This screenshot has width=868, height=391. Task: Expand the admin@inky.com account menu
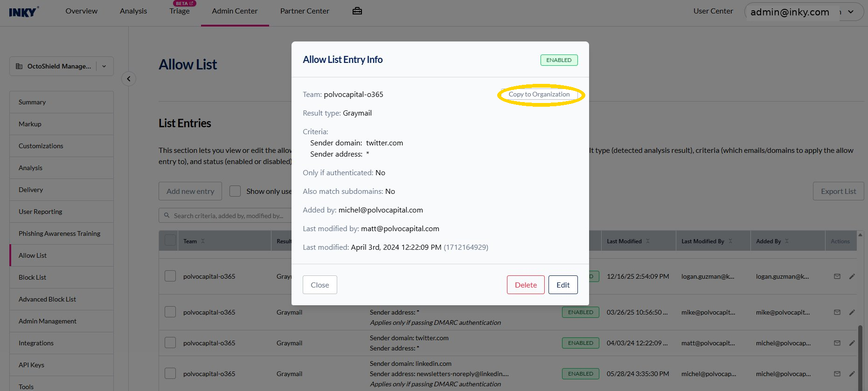click(804, 12)
